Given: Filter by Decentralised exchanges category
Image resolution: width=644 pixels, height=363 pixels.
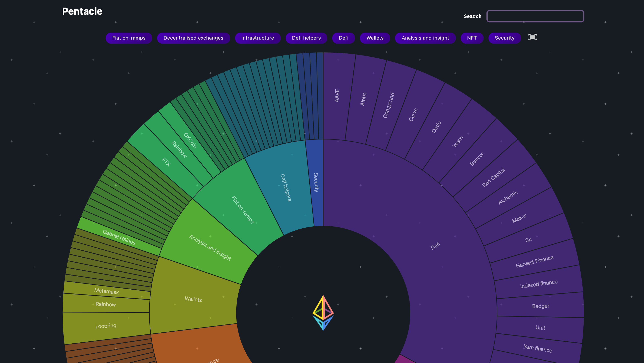Looking at the screenshot, I should point(193,38).
